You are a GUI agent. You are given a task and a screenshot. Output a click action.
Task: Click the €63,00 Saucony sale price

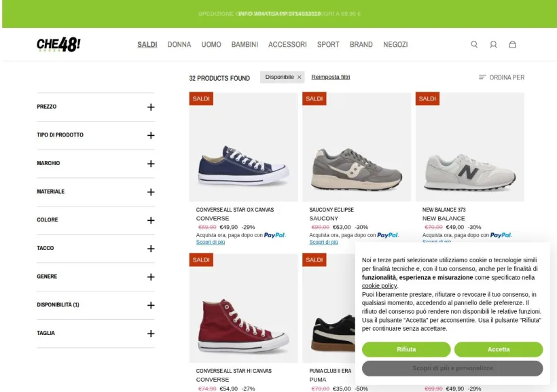pos(342,227)
